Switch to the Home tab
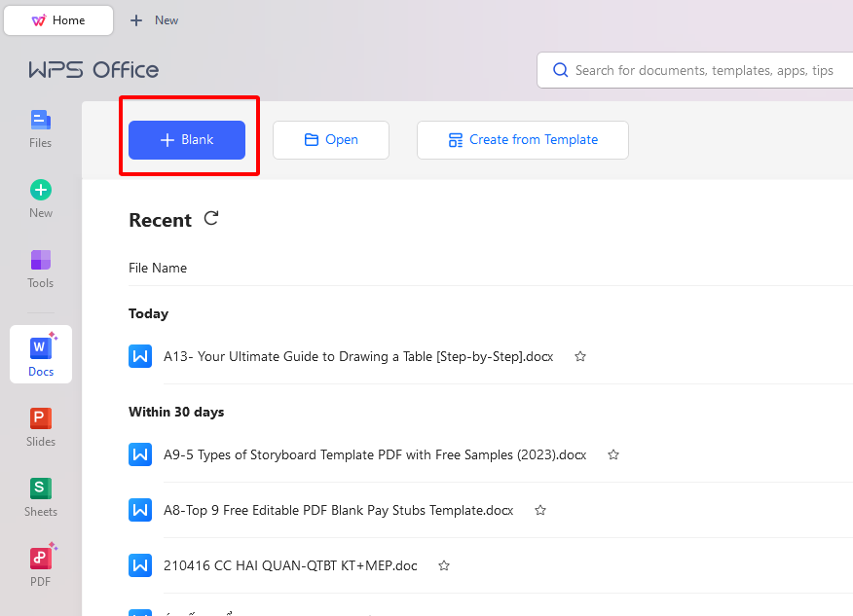853x616 pixels. click(x=58, y=20)
